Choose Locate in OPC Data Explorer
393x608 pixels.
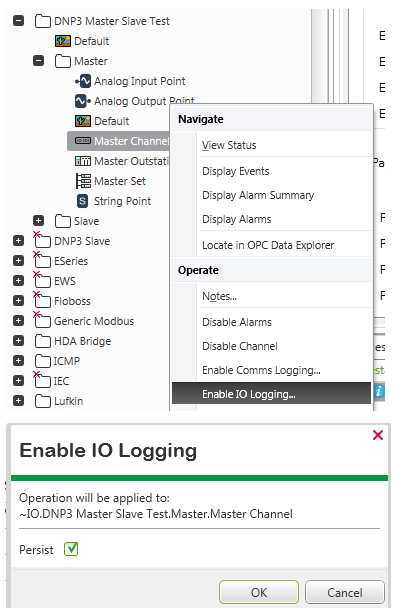coord(271,245)
